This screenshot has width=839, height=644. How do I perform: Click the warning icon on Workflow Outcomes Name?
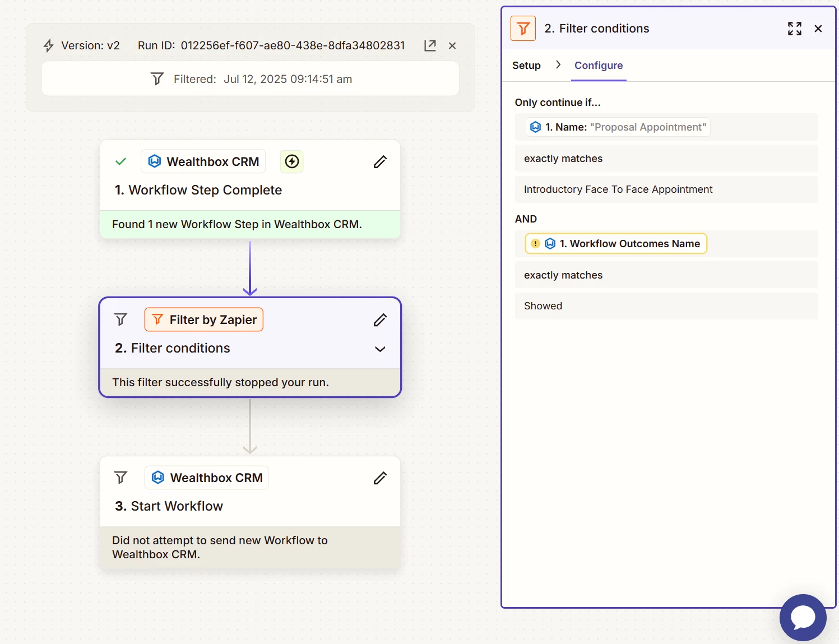click(x=535, y=244)
